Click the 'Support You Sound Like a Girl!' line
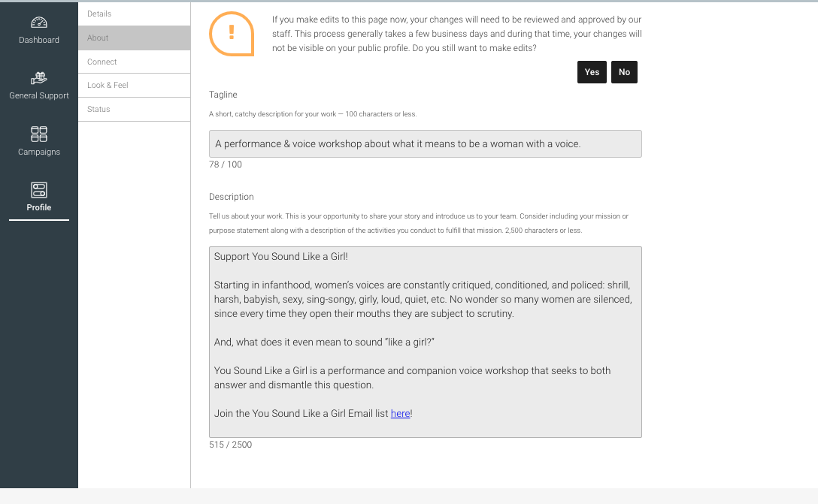This screenshot has height=504, width=818. [280, 256]
